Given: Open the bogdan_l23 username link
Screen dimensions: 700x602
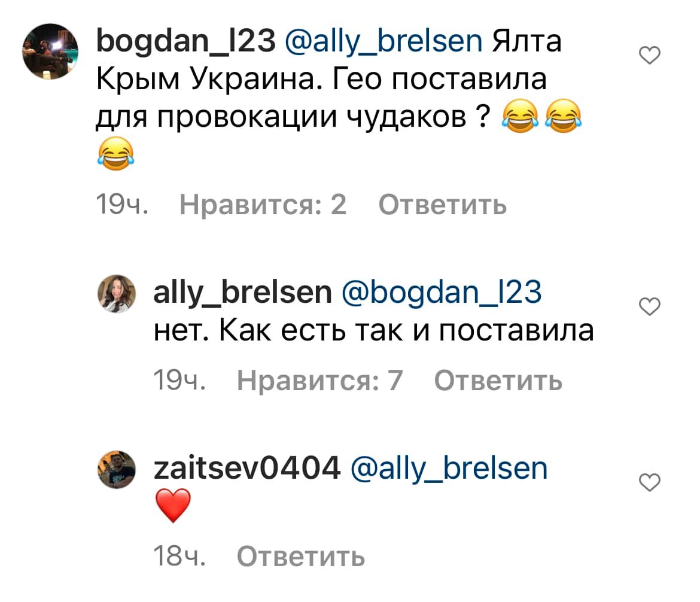Looking at the screenshot, I should coord(185,42).
